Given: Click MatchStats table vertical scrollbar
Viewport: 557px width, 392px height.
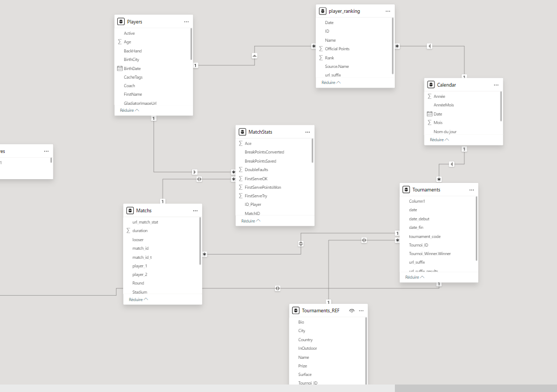Looking at the screenshot, I should click(x=312, y=151).
